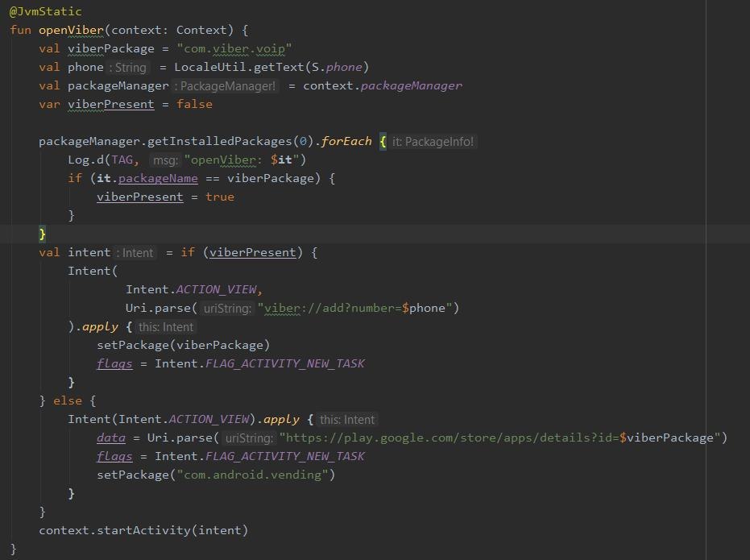Click the "com.viber.voip" string literal
The width and height of the screenshot is (750, 560).
point(234,49)
